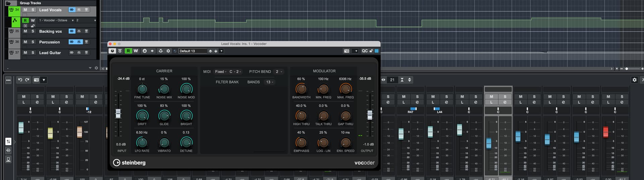Click the DETUNE knob

pyautogui.click(x=186, y=143)
